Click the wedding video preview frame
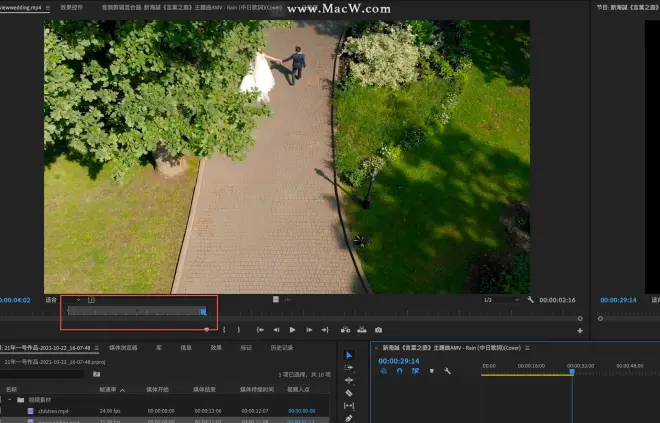This screenshot has width=660, height=423. [287, 157]
